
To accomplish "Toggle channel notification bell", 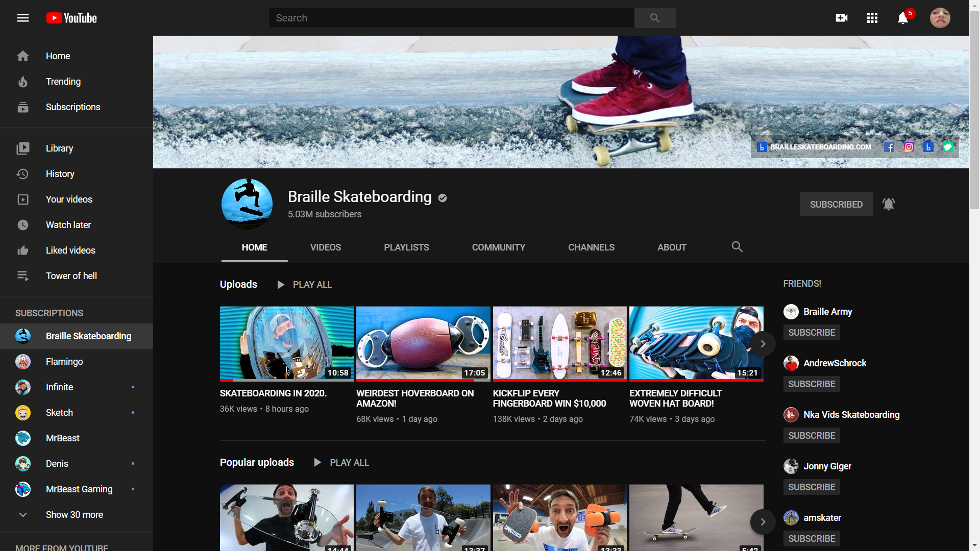I will point(889,204).
